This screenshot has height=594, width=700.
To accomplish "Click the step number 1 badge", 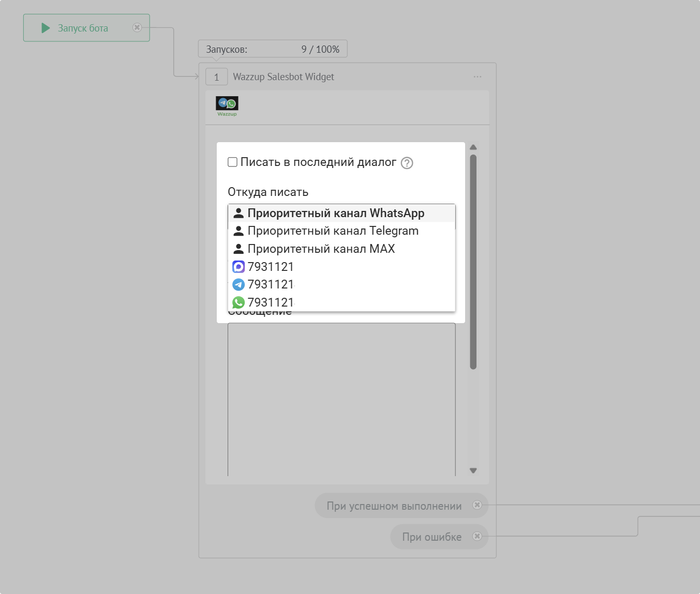I will (216, 77).
